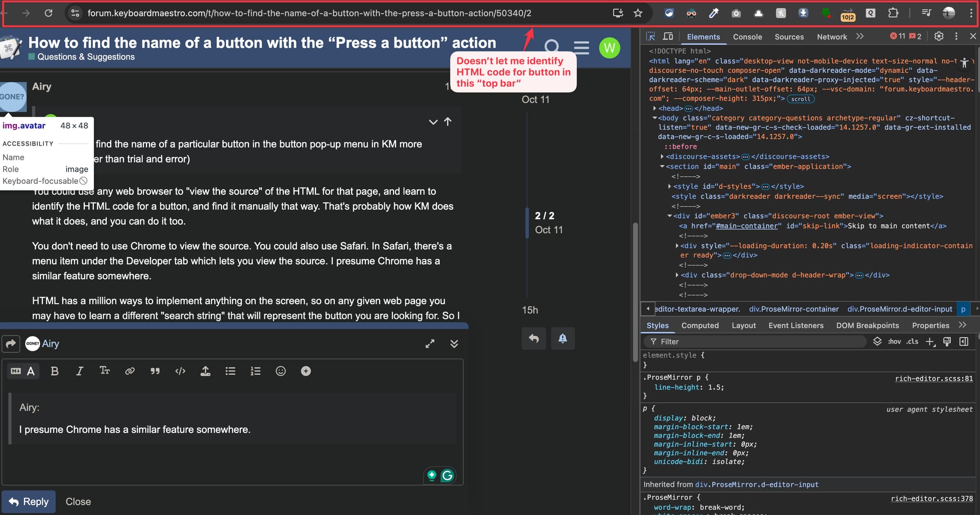Insert a blockquote in the composer
This screenshot has height=515, width=980.
(x=155, y=371)
